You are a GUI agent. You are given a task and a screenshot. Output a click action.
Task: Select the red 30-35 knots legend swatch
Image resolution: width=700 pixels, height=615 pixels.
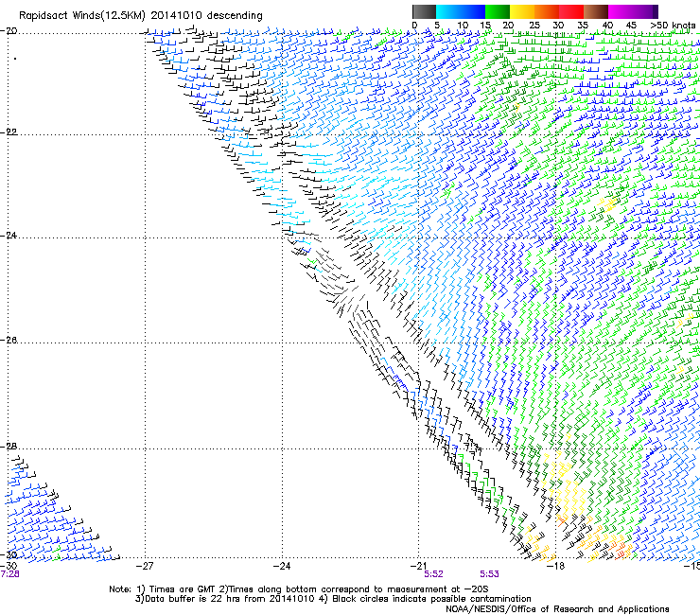[571, 11]
